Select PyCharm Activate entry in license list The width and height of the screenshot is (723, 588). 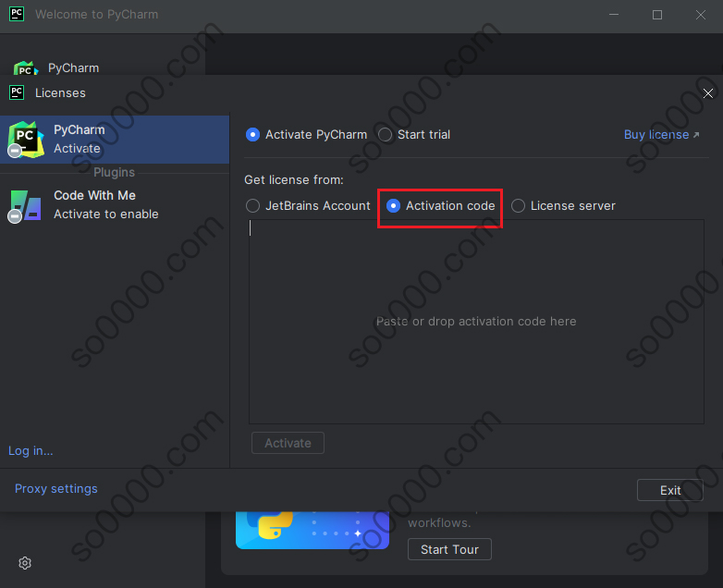tap(115, 140)
